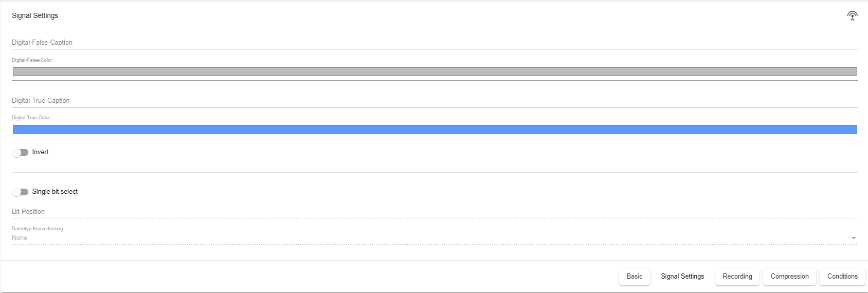
Task: Click the Bit-Position input field
Action: click(435, 212)
